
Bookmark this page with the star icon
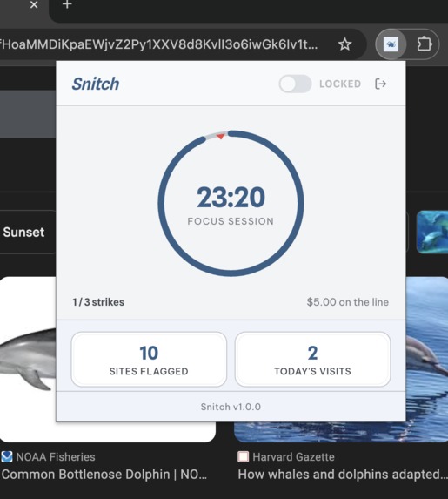point(345,44)
